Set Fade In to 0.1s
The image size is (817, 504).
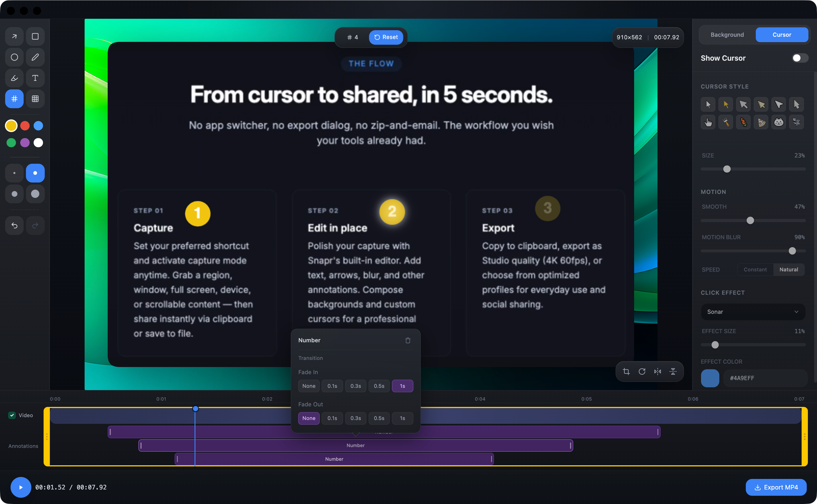pyautogui.click(x=332, y=386)
